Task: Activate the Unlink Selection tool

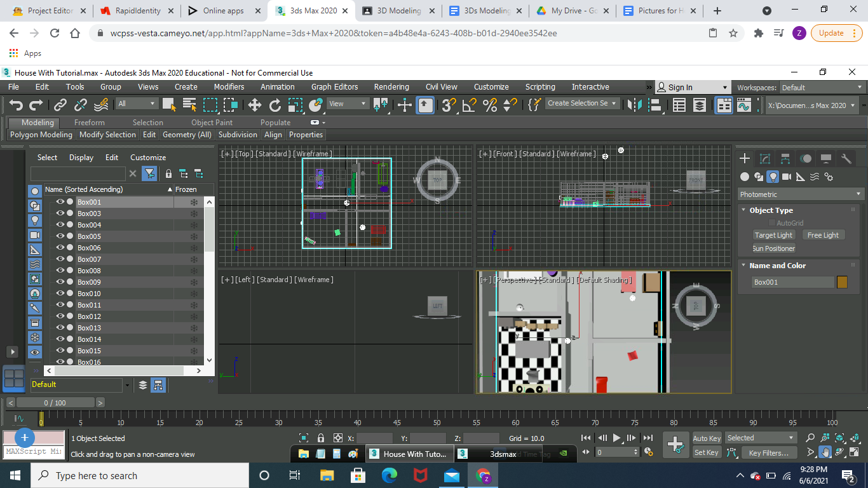Action: 81,105
